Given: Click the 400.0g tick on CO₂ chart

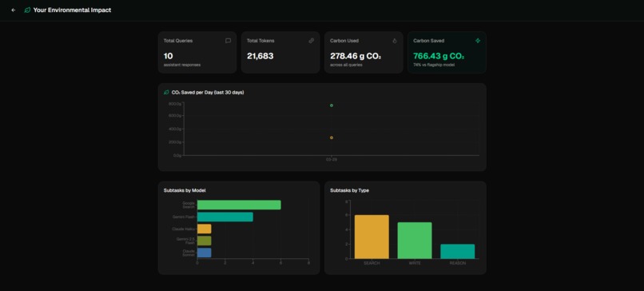Looking at the screenshot, I should pyautogui.click(x=174, y=129).
